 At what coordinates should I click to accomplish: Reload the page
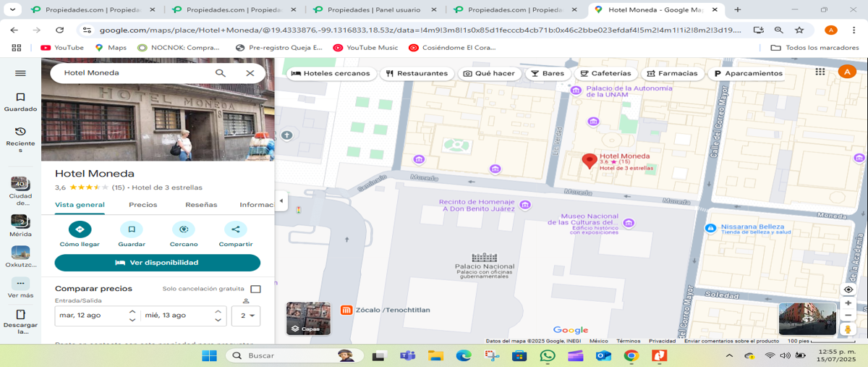(60, 30)
